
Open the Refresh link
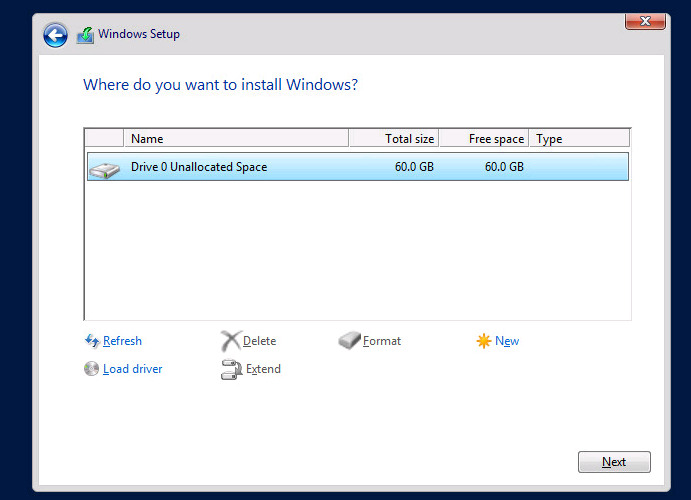point(122,341)
